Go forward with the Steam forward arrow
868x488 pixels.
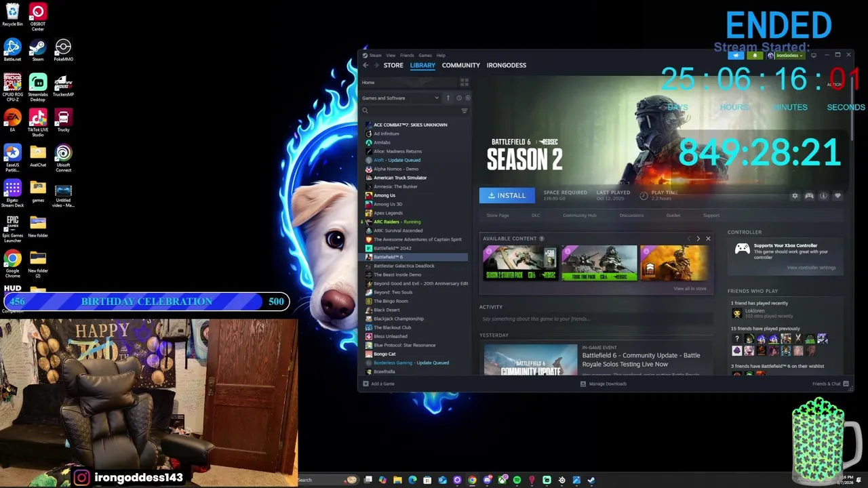pos(375,65)
